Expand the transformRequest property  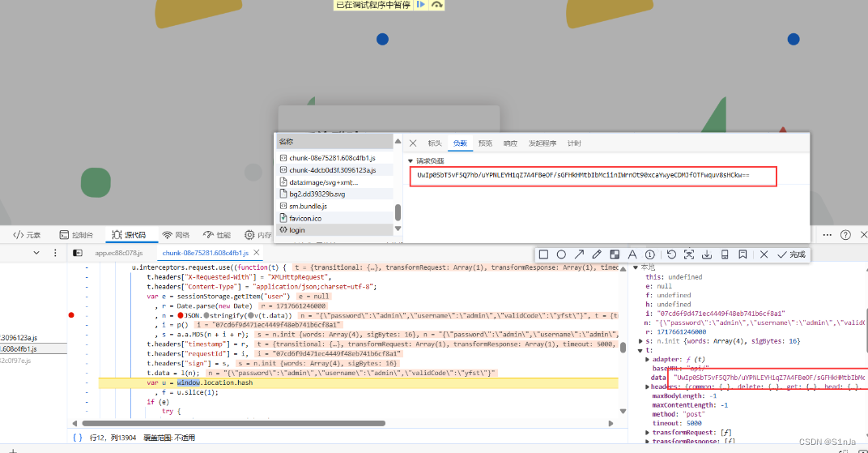(x=647, y=433)
